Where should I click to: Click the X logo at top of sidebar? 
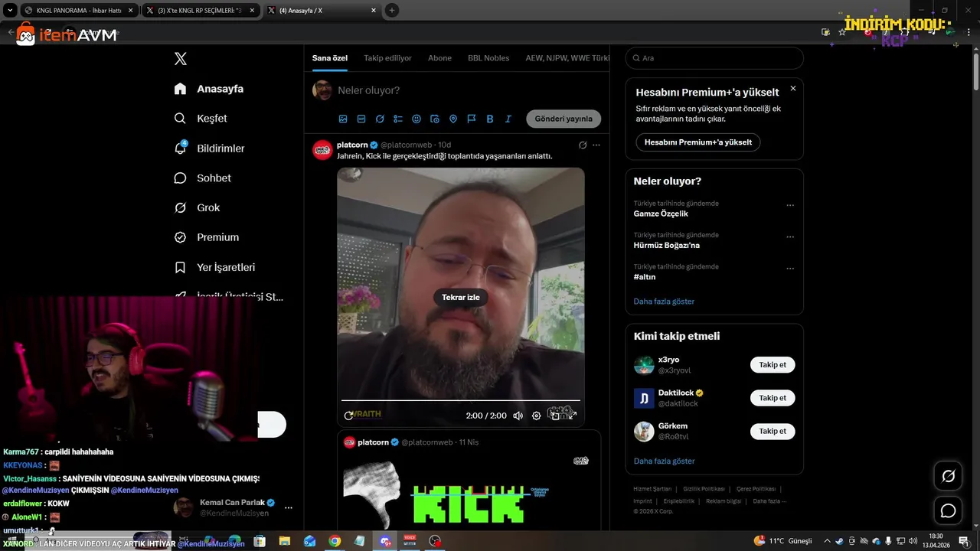181,59
